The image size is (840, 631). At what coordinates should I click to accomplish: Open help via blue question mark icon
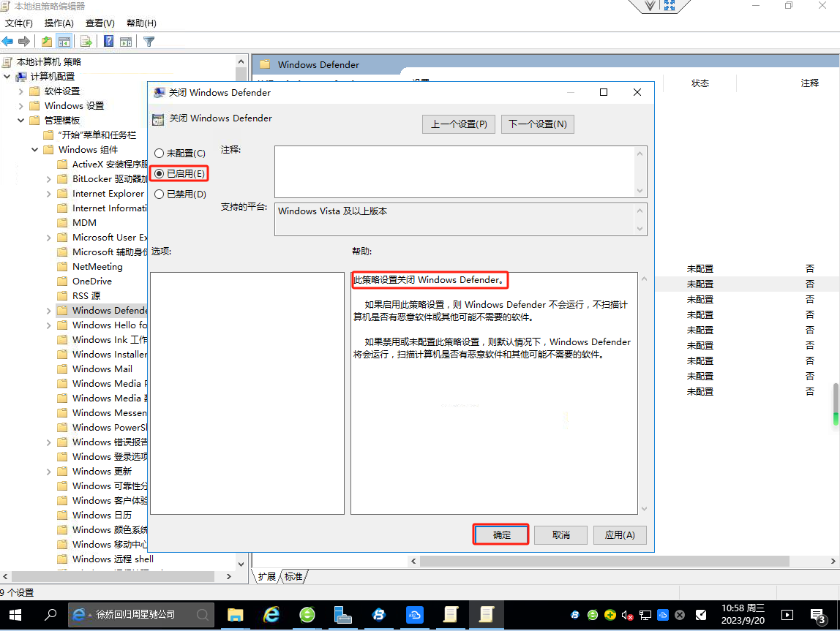pyautogui.click(x=109, y=41)
